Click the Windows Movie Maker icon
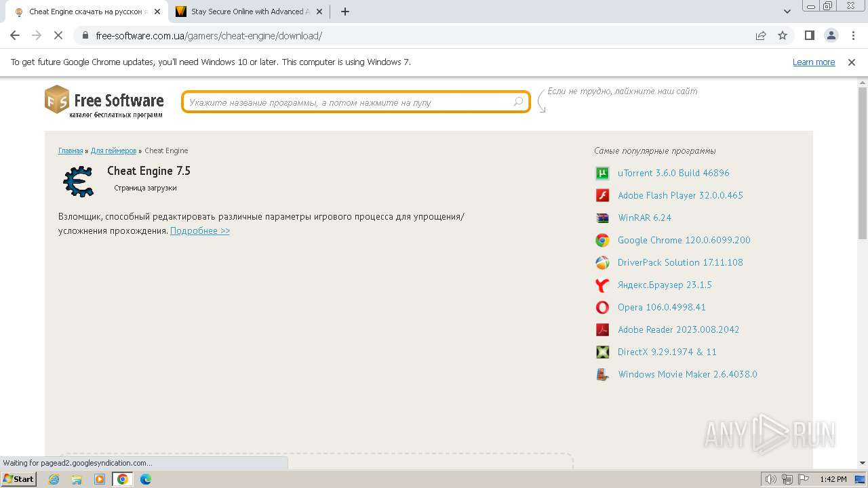 point(602,375)
